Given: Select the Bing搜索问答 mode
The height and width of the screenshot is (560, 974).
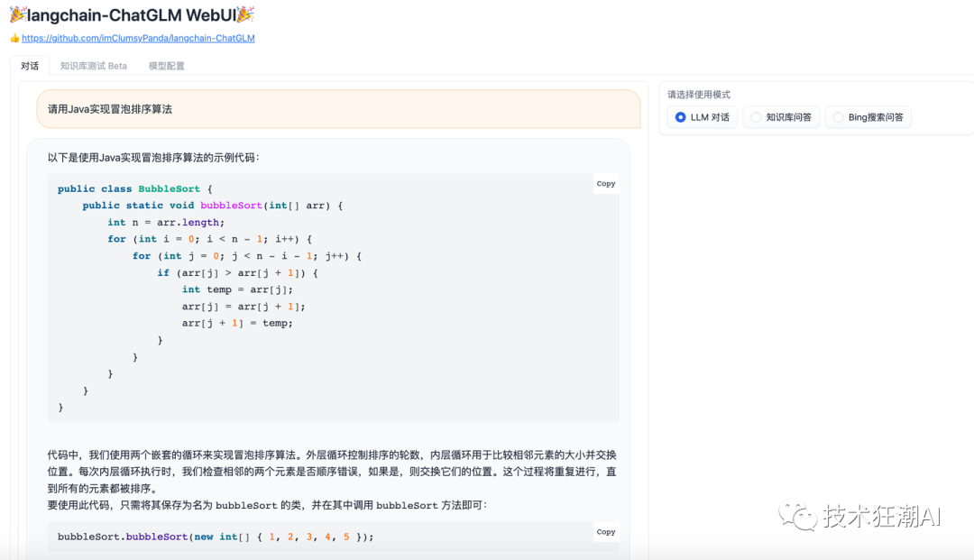Looking at the screenshot, I should 868,117.
